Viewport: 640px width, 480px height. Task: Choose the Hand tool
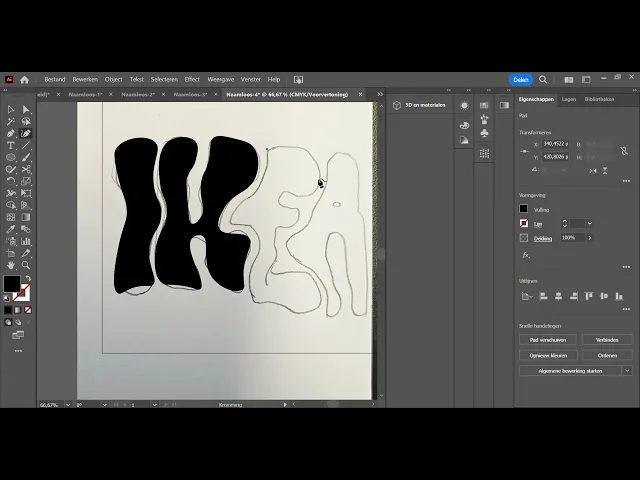(x=11, y=265)
